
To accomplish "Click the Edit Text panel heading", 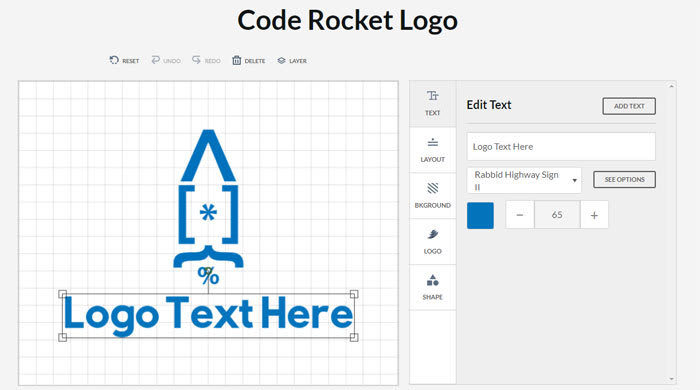I will pos(489,105).
